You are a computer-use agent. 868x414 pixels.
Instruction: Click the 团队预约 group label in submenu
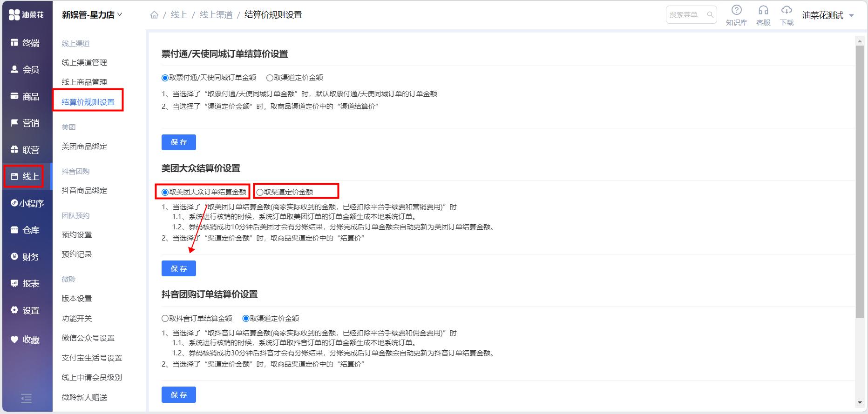75,215
